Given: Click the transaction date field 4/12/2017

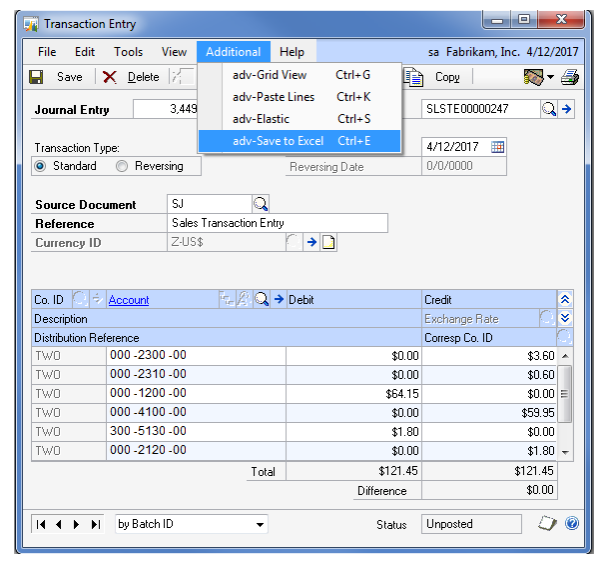Looking at the screenshot, I should [x=456, y=147].
